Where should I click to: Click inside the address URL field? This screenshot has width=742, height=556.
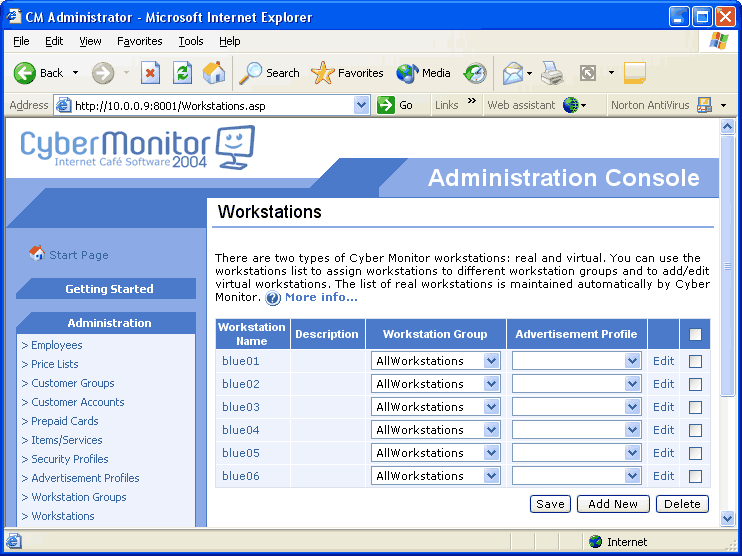tap(213, 106)
